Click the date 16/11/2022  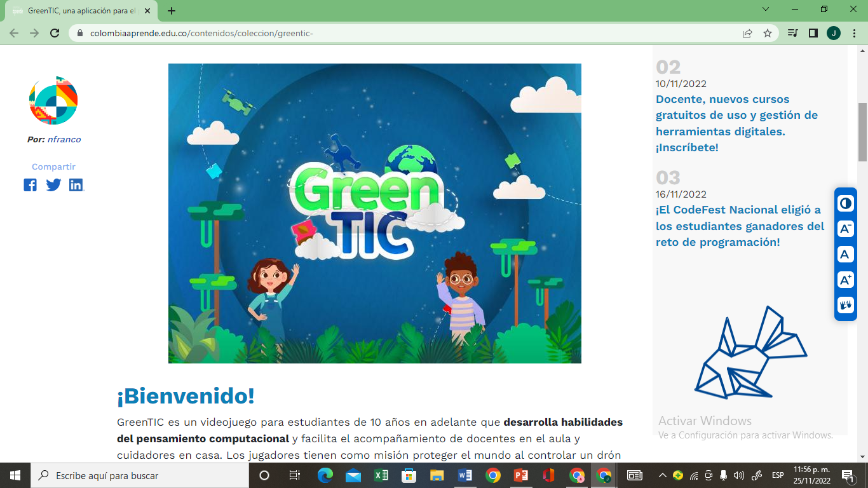[681, 194]
